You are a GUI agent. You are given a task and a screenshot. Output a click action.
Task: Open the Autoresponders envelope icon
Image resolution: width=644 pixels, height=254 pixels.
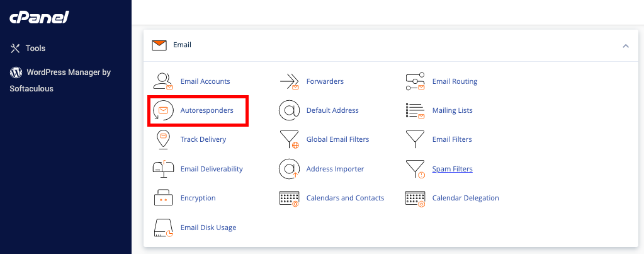163,110
